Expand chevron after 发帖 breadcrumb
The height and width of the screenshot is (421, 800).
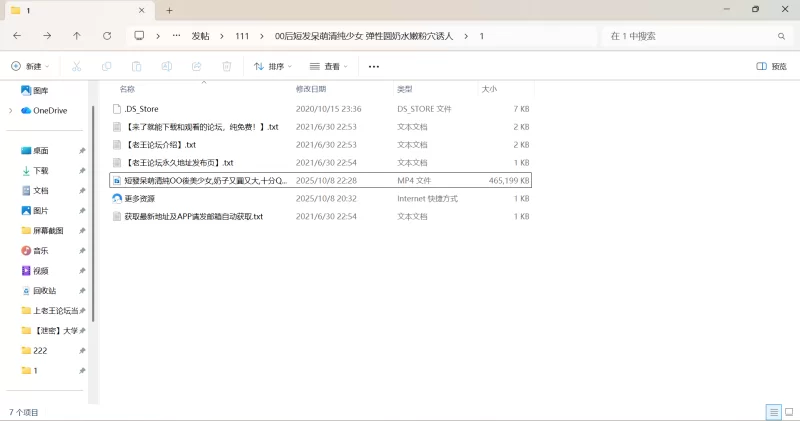click(x=222, y=36)
